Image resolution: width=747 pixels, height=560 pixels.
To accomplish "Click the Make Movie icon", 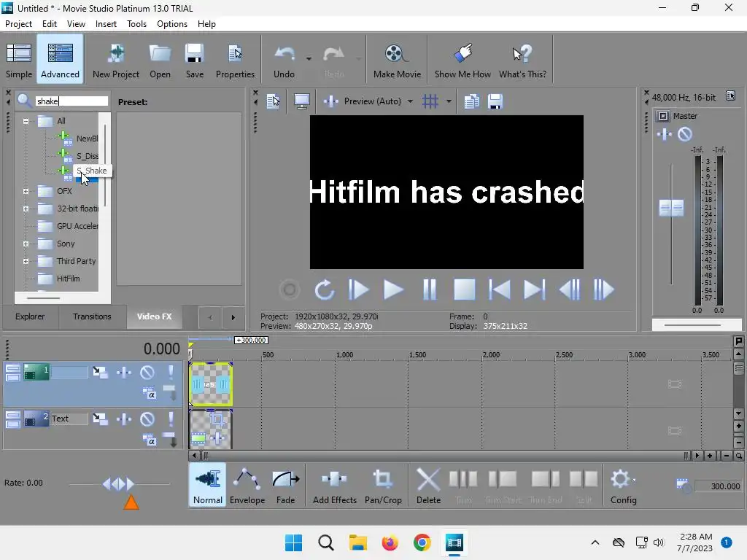I will pyautogui.click(x=397, y=60).
